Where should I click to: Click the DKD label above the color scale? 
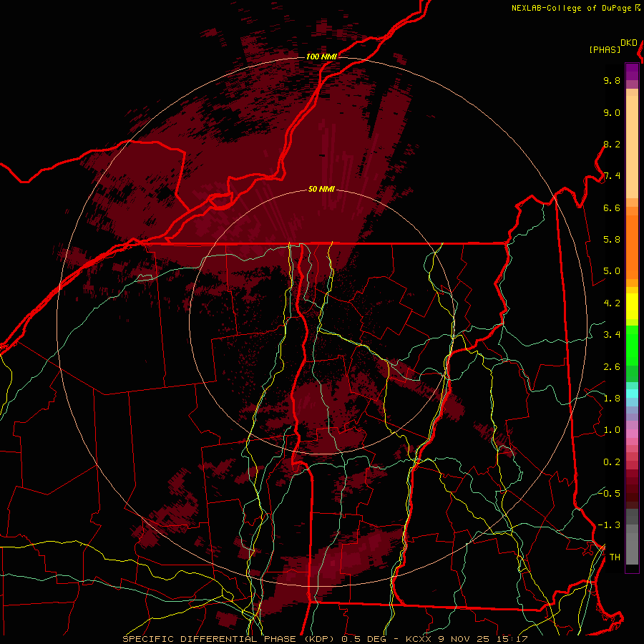(x=629, y=43)
